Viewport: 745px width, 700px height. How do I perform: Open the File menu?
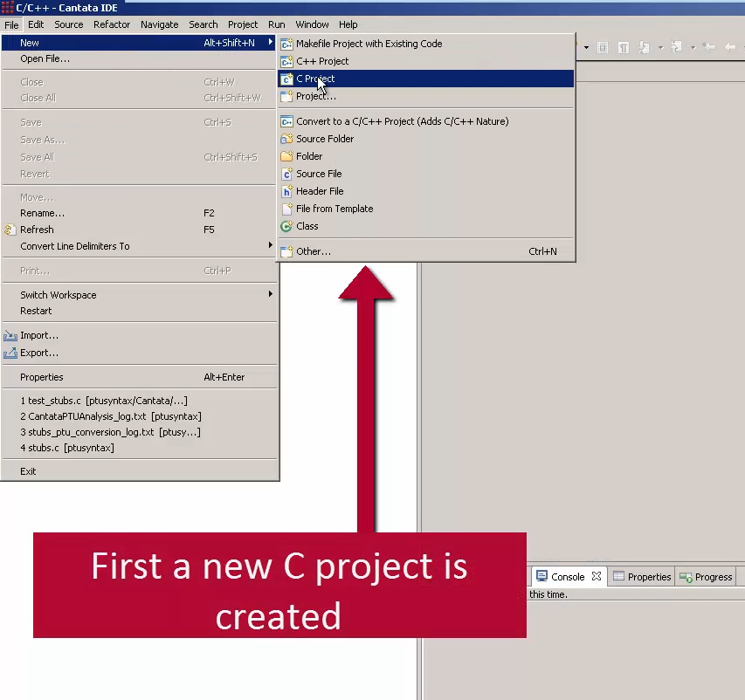click(11, 24)
